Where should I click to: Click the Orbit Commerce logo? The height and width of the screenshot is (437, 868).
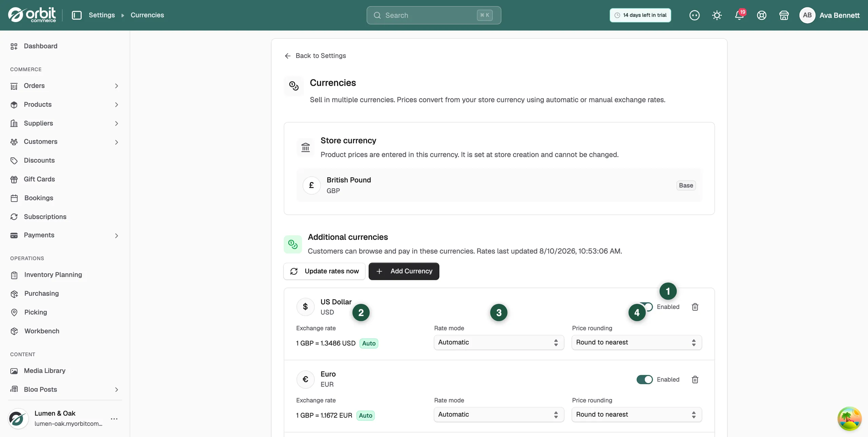click(32, 15)
